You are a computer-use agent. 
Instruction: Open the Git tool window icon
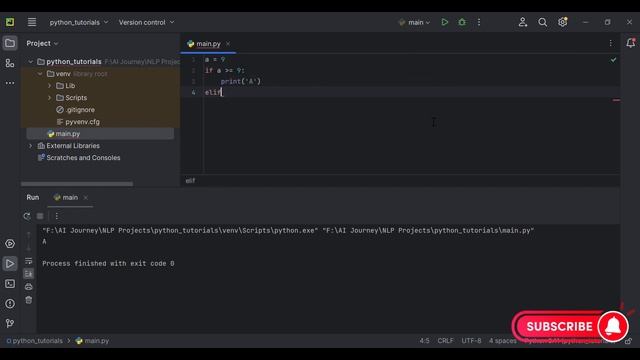(x=10, y=323)
